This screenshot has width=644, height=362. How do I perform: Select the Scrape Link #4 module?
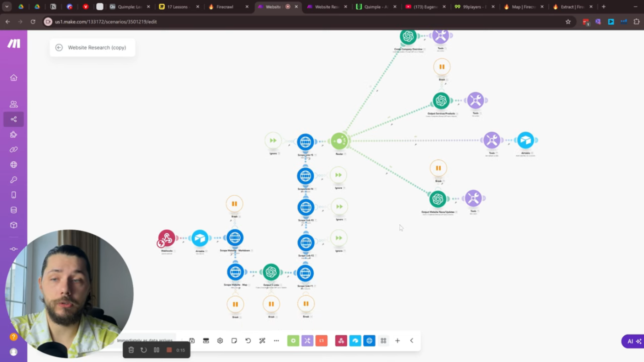point(305,176)
